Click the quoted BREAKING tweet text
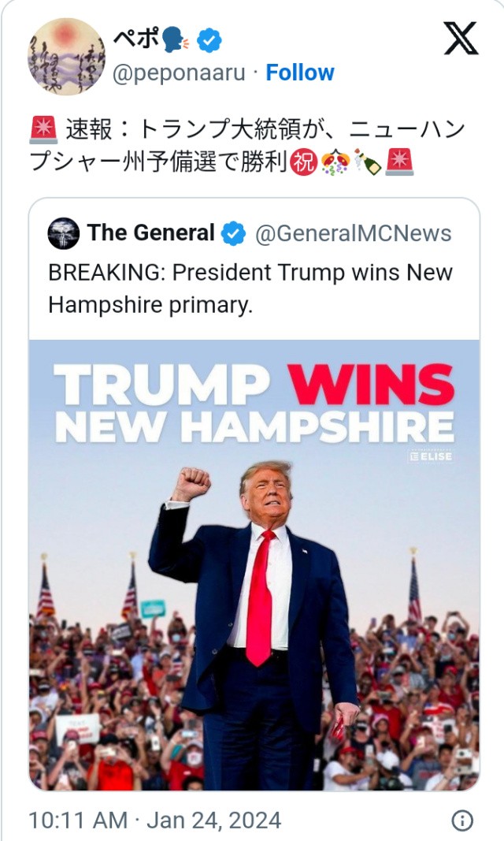Image resolution: width=504 pixels, height=841 pixels. click(x=250, y=288)
